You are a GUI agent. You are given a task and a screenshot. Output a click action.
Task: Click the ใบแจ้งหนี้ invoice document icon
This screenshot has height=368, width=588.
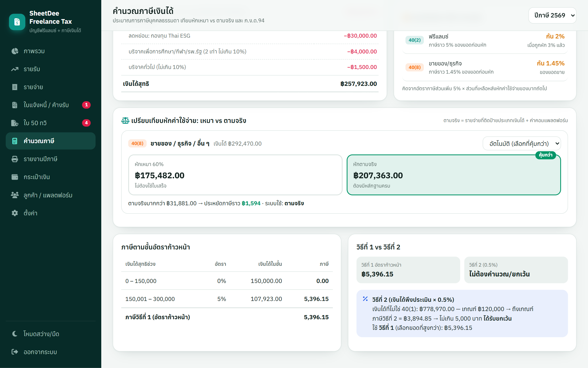click(x=15, y=105)
